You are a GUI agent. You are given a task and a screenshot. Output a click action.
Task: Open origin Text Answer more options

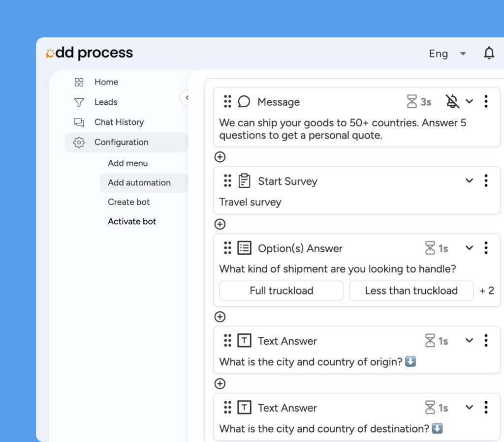tap(486, 340)
